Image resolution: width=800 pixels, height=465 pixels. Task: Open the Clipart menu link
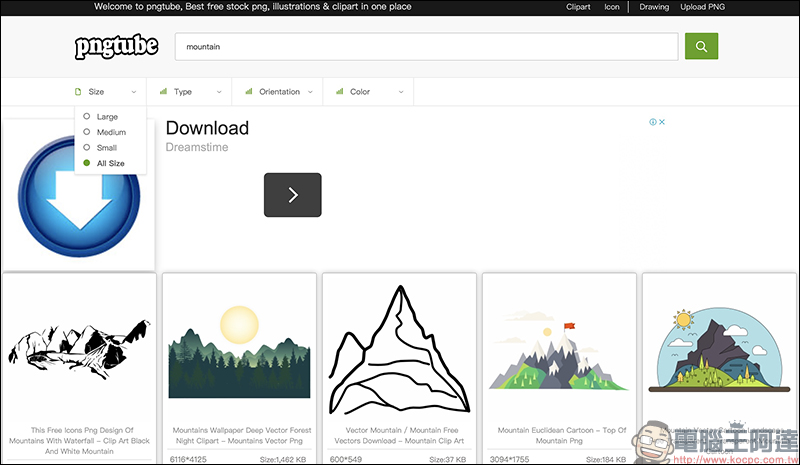point(578,7)
